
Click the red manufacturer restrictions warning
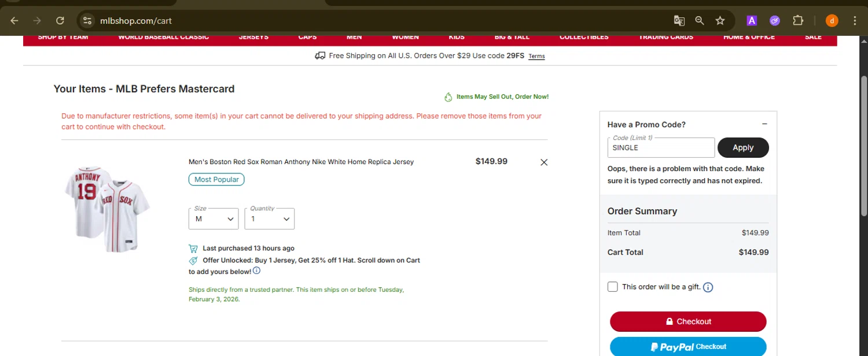[x=301, y=121]
